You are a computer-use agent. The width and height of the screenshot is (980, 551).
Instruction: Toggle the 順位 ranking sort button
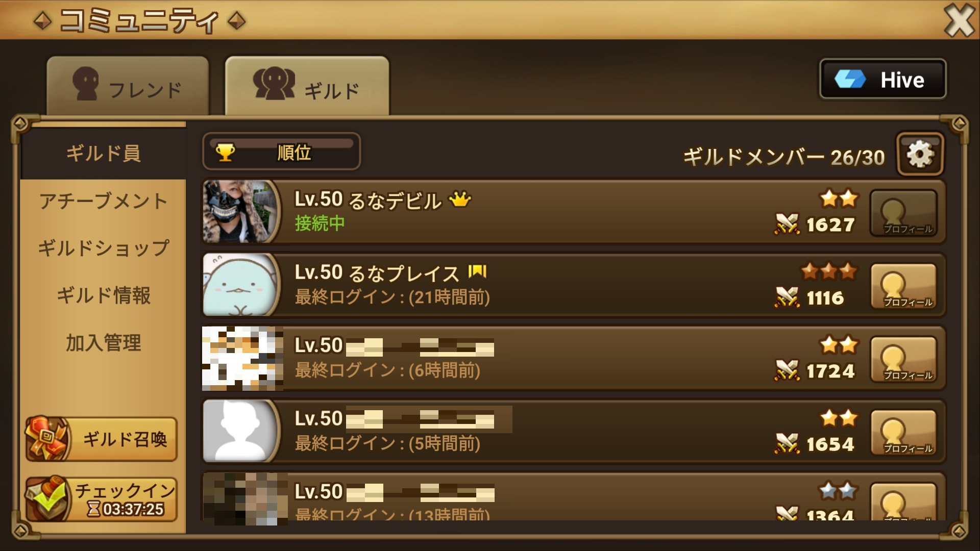281,152
